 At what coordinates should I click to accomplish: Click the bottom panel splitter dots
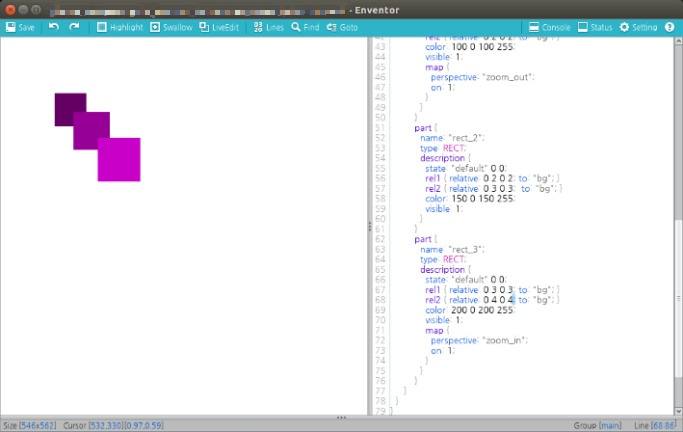click(x=342, y=417)
